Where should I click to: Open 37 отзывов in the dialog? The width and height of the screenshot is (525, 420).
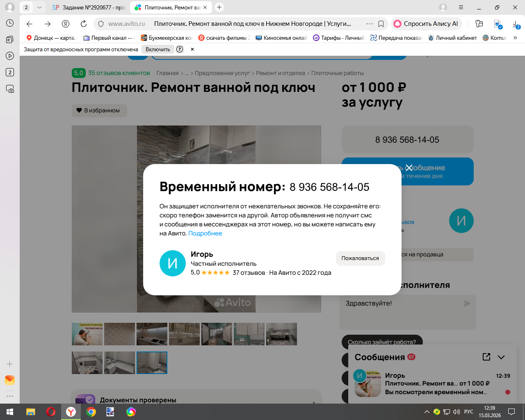249,273
